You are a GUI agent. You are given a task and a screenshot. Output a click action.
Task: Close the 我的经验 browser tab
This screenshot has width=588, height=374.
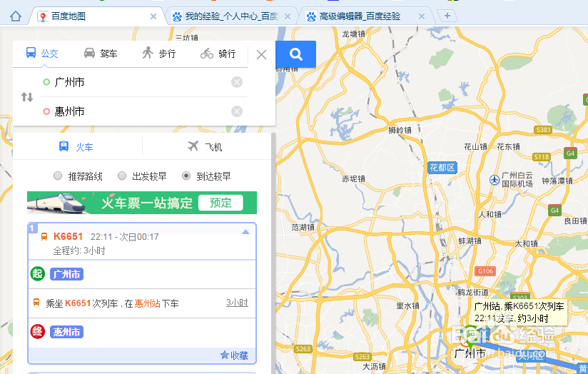click(x=288, y=16)
